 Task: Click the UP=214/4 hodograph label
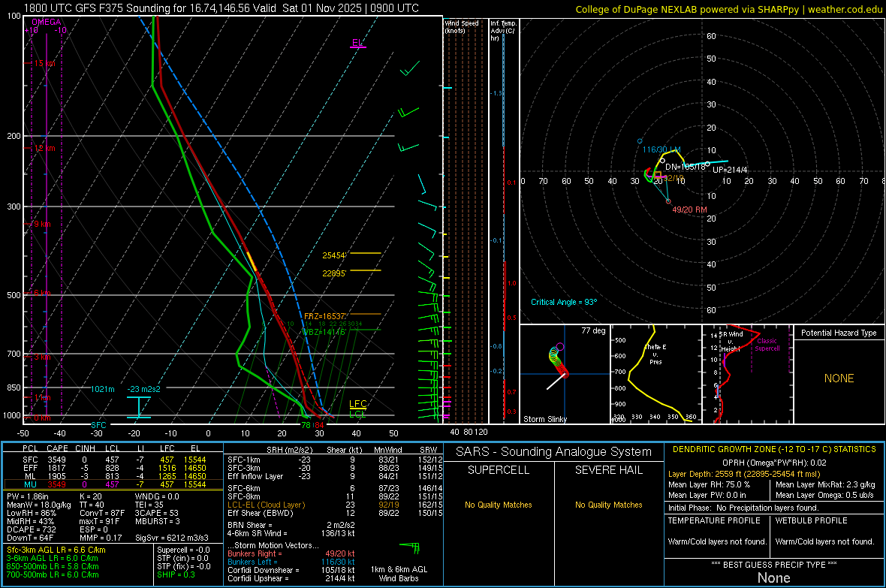tap(730, 170)
